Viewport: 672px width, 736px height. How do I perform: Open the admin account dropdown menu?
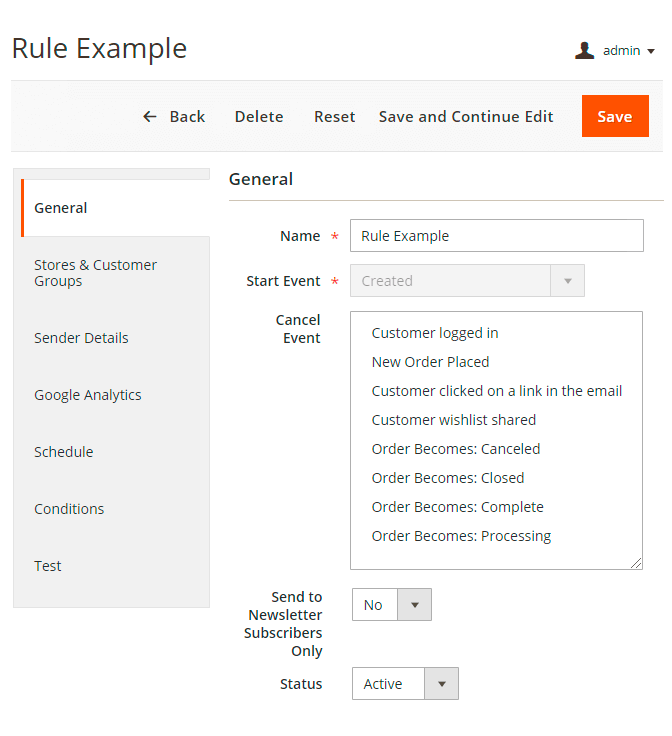pyautogui.click(x=628, y=50)
